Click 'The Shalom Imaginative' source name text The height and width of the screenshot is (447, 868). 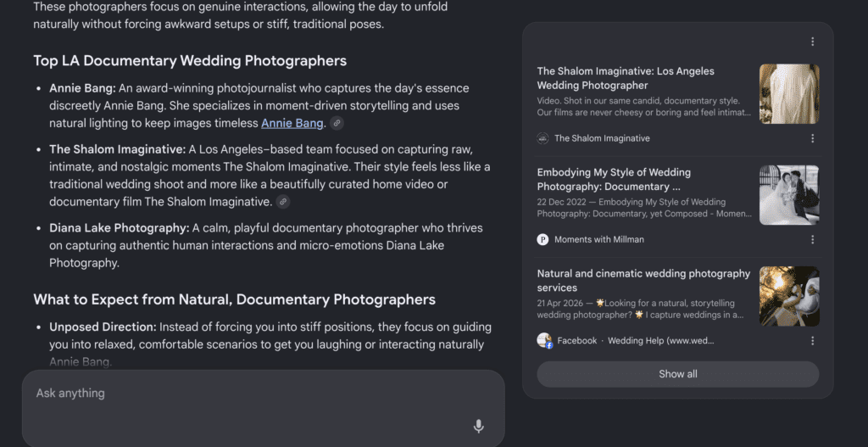(x=603, y=138)
